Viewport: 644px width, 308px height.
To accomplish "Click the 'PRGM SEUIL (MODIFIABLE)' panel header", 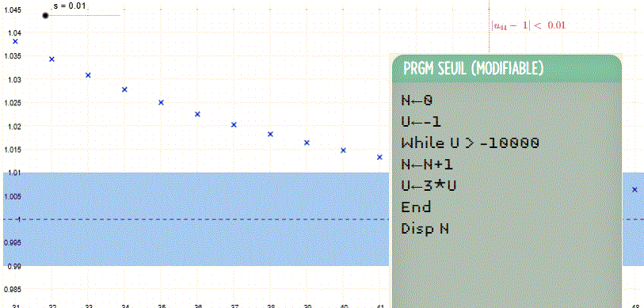I will click(506, 69).
